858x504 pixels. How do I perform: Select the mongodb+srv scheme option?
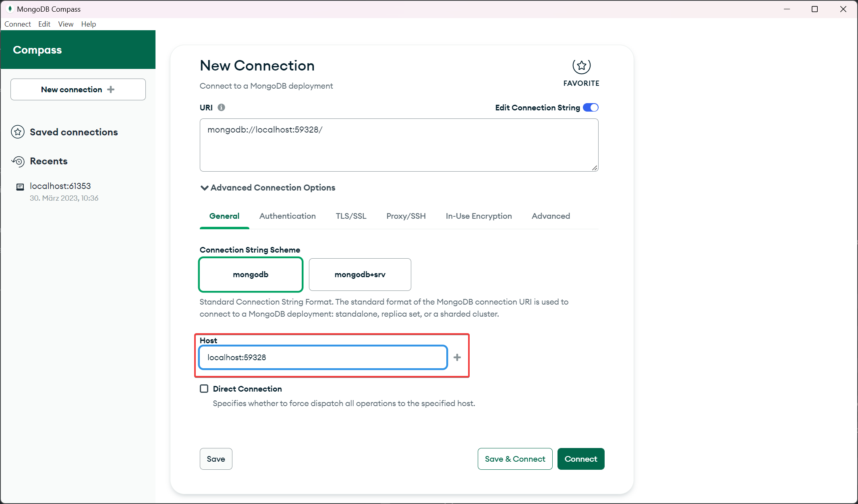[x=360, y=274]
